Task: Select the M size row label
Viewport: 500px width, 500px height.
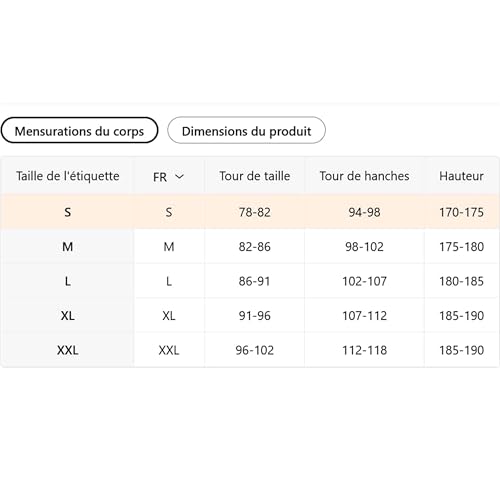Action: click(x=68, y=247)
